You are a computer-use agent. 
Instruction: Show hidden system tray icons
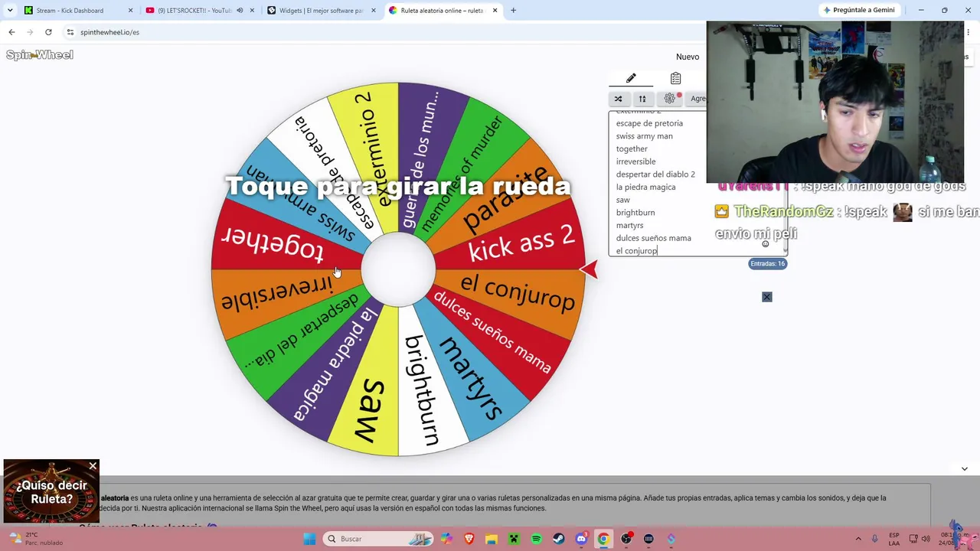(x=857, y=539)
